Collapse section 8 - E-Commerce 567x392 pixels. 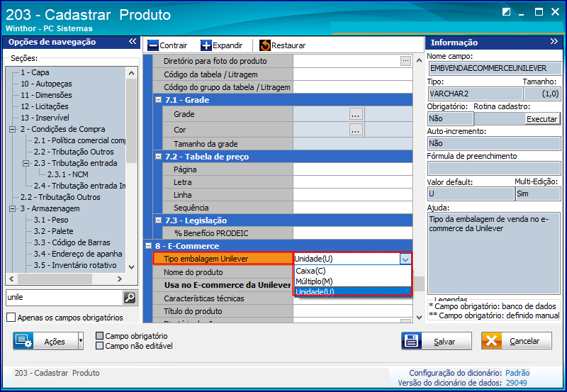[x=148, y=246]
